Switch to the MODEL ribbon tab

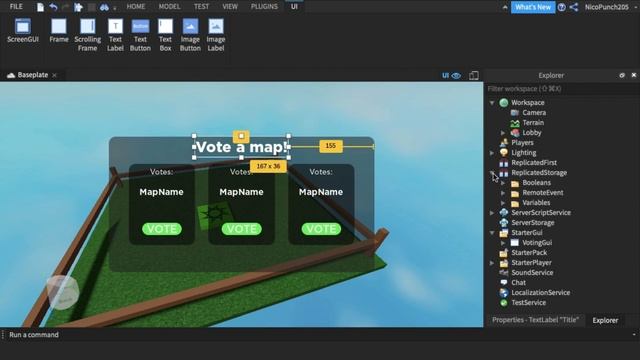(169, 7)
